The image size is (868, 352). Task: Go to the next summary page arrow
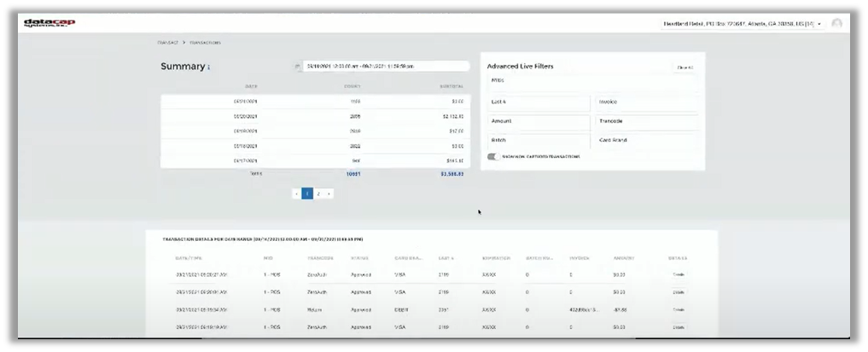click(x=329, y=194)
